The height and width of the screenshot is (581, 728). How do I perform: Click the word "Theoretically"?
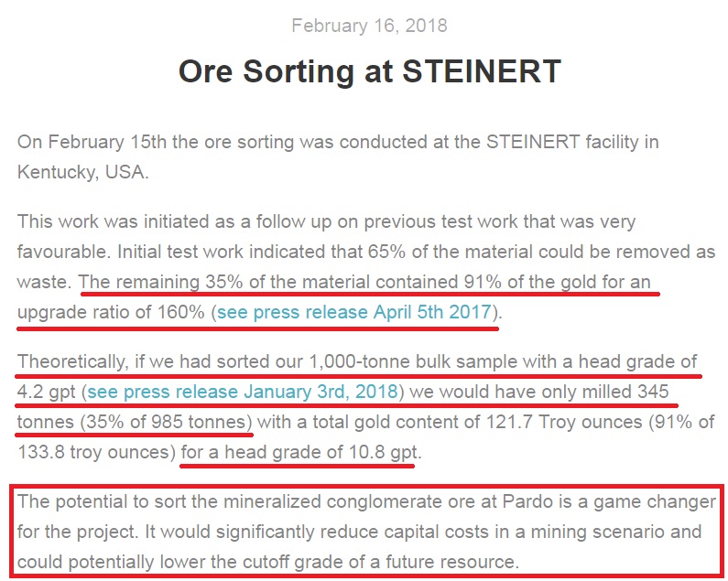click(x=71, y=361)
